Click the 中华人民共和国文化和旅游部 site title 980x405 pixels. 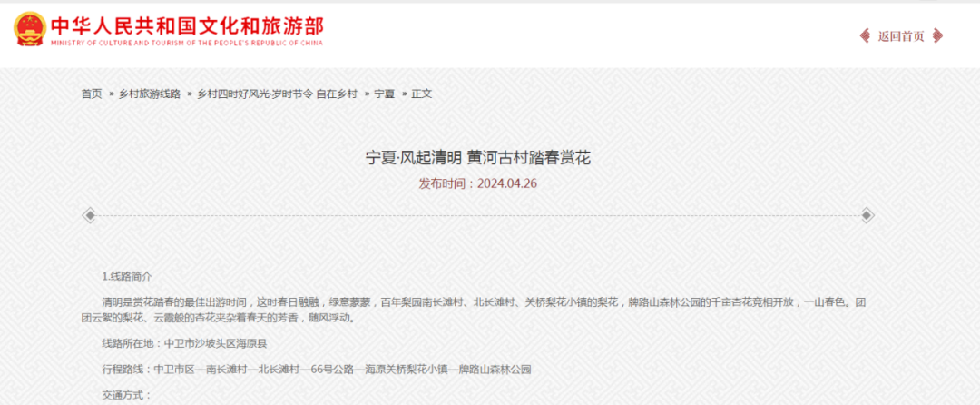point(187,25)
